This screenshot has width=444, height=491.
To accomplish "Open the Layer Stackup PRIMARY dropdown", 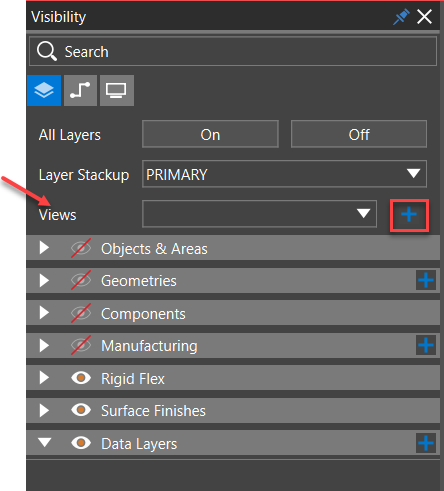I will pos(284,174).
